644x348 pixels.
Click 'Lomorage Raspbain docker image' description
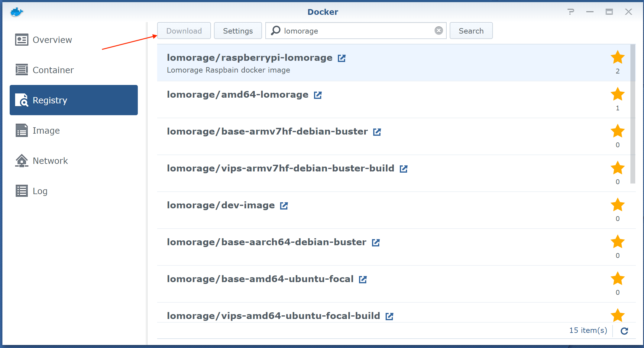click(228, 70)
